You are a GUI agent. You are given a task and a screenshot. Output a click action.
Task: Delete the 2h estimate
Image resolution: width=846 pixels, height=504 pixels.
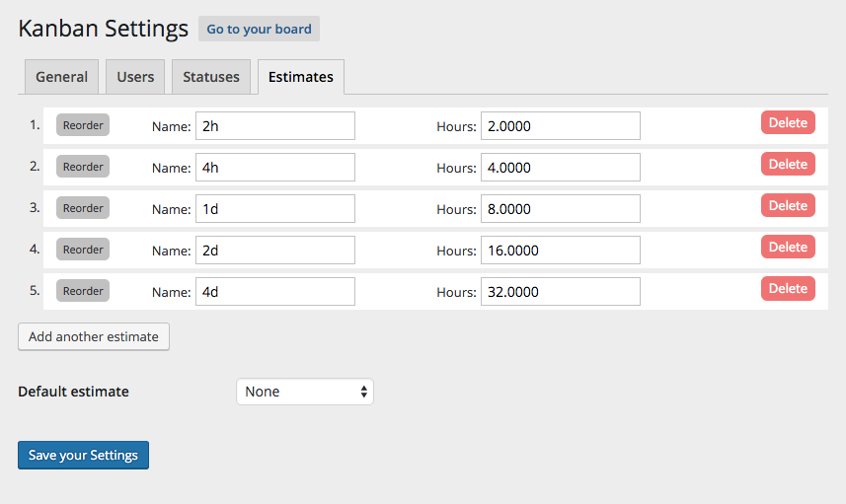(x=788, y=122)
